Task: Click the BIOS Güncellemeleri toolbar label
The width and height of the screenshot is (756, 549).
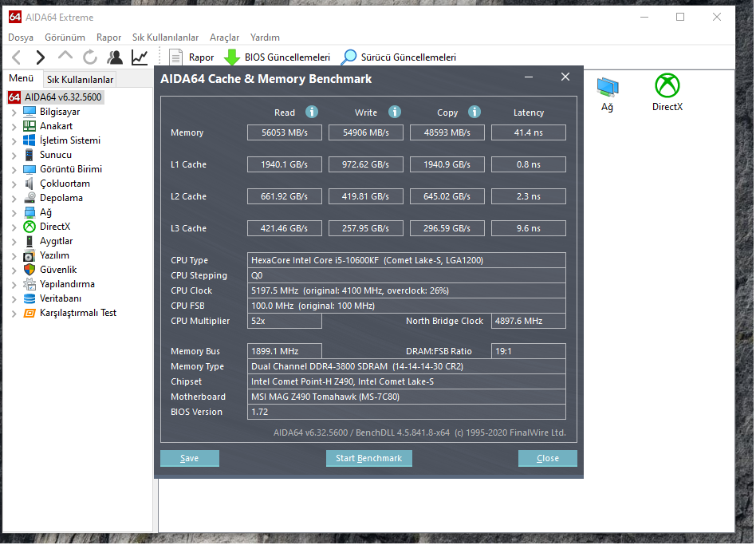Action: point(288,57)
